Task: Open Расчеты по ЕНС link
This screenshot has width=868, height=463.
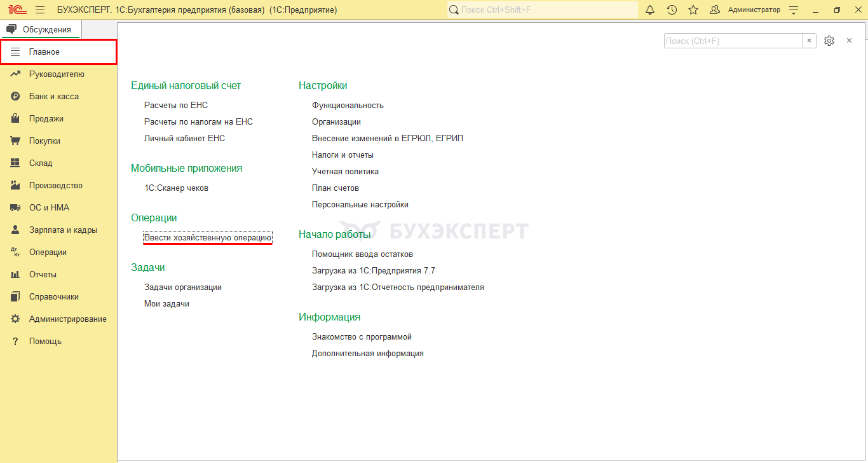Action: (176, 106)
